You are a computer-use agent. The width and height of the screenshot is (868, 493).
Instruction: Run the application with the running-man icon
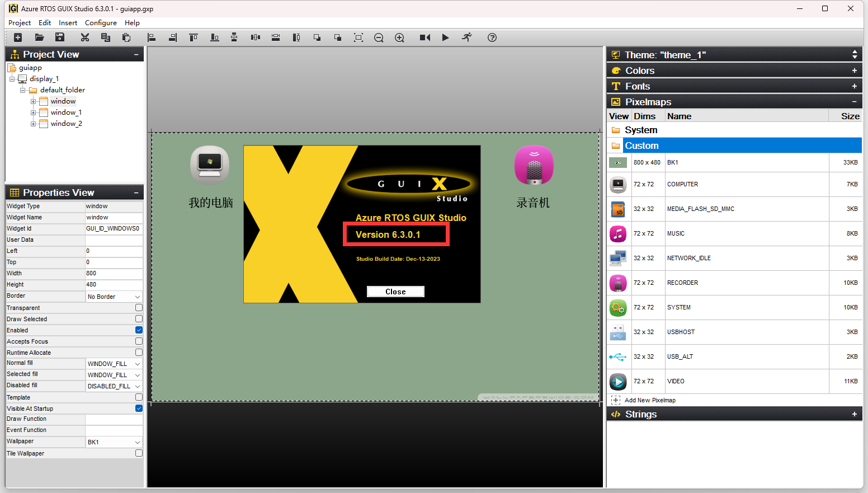(x=466, y=37)
